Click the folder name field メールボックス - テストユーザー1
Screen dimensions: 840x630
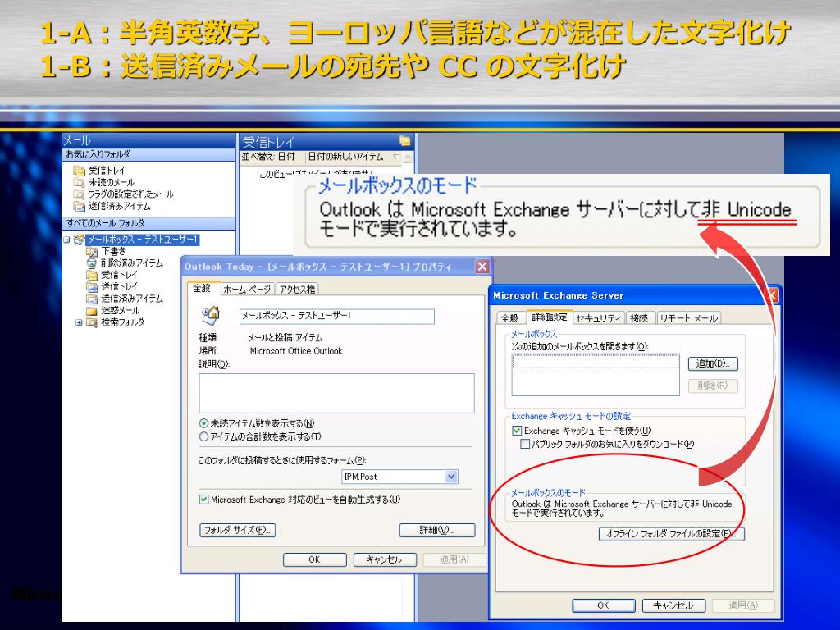point(337,316)
